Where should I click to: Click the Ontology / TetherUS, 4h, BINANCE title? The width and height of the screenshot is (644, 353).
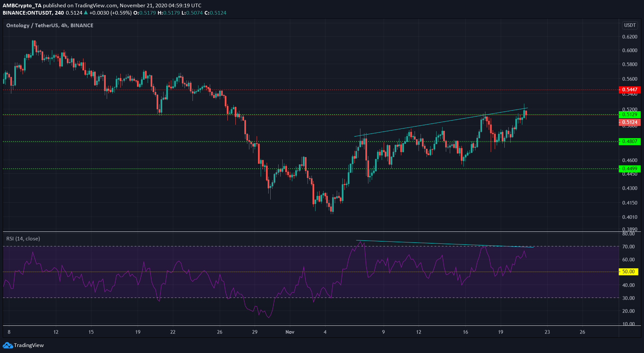click(50, 26)
